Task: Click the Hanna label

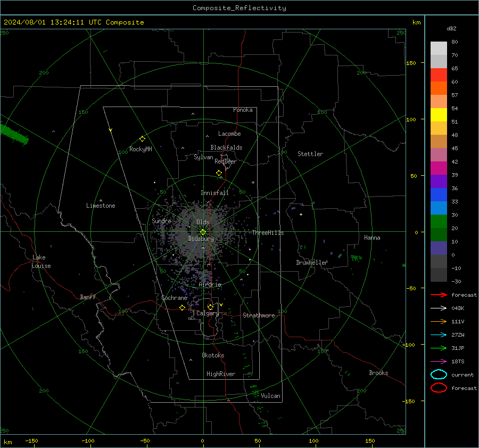Action: pyautogui.click(x=372, y=238)
